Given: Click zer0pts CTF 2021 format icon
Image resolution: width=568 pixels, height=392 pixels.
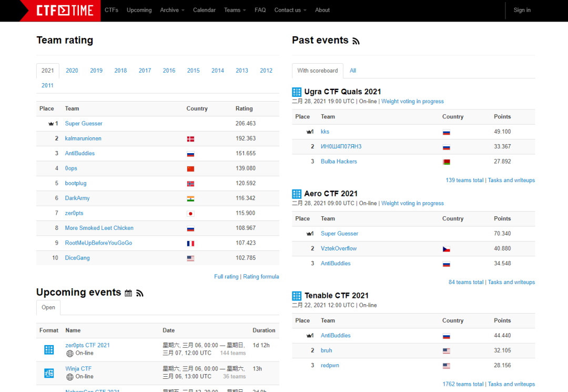Looking at the screenshot, I should [x=49, y=349].
